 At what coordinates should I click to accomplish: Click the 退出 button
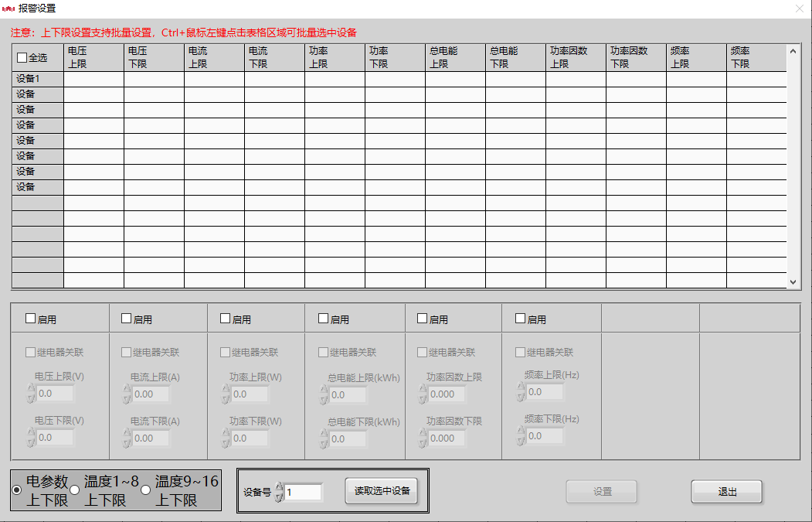coord(726,492)
